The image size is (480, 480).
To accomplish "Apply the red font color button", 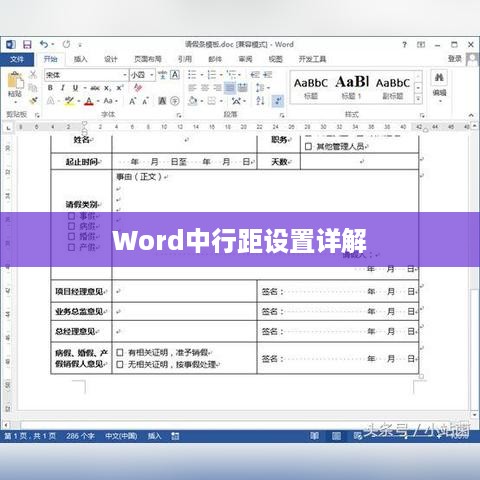I will pyautogui.click(x=89, y=101).
